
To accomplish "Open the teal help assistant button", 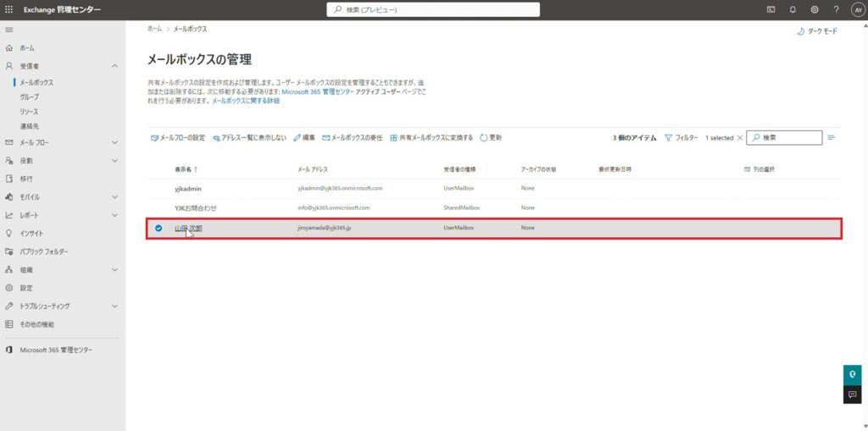I will pos(853,374).
